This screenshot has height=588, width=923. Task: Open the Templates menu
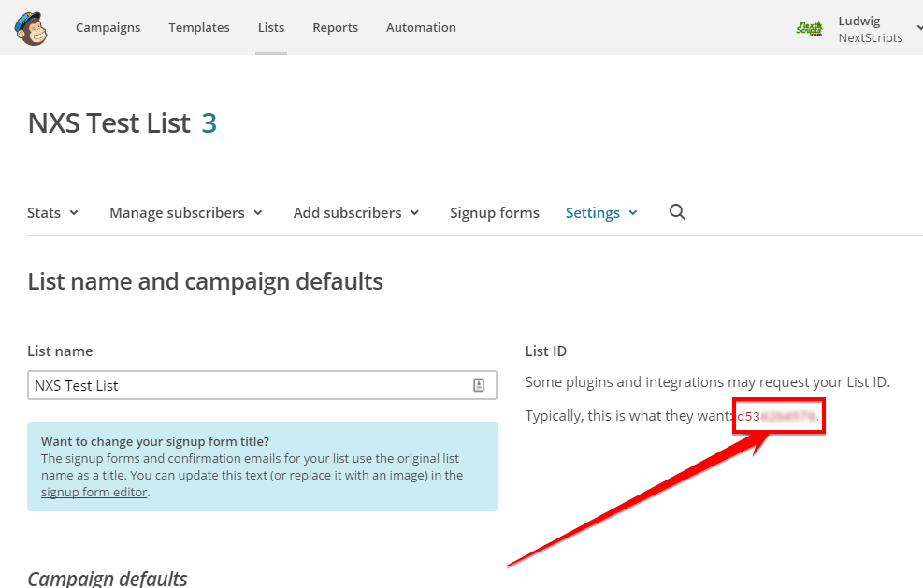point(199,28)
